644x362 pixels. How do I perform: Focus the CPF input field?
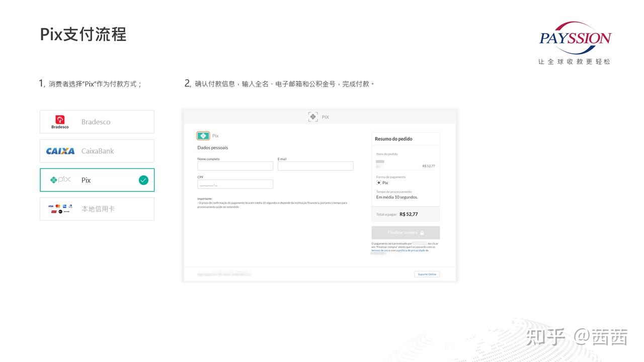coord(235,184)
